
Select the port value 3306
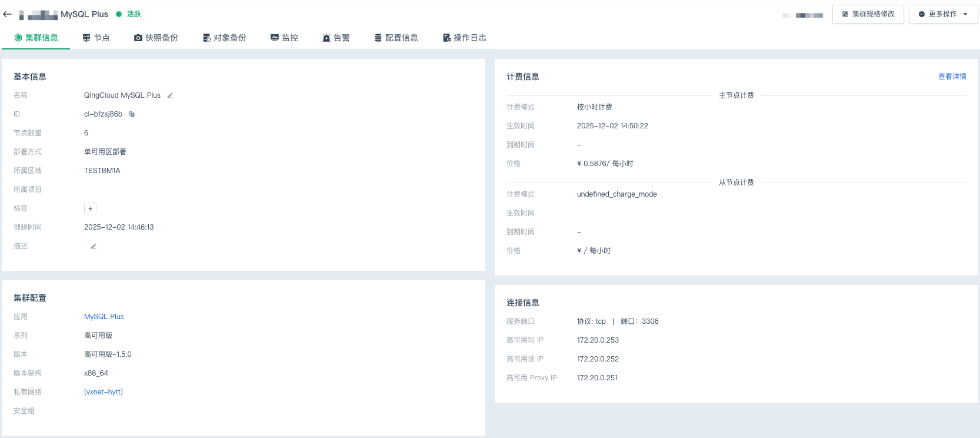650,321
